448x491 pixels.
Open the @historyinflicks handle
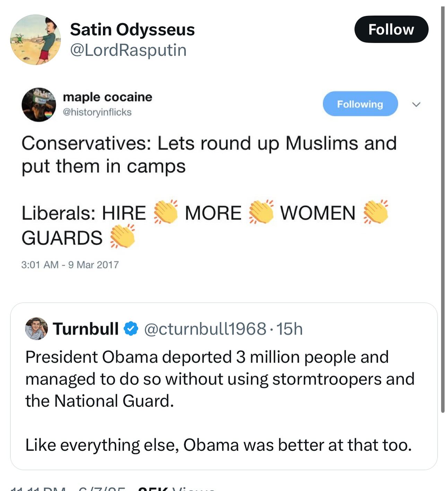(97, 112)
